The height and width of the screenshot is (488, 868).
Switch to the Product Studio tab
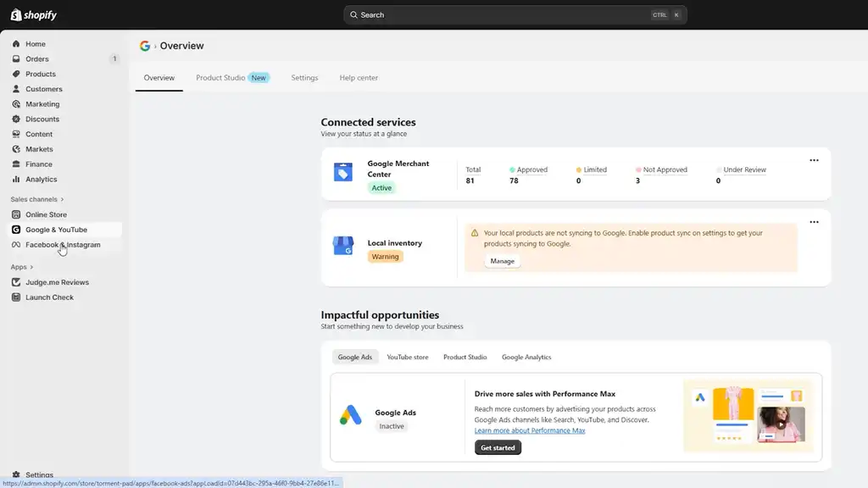tap(220, 78)
